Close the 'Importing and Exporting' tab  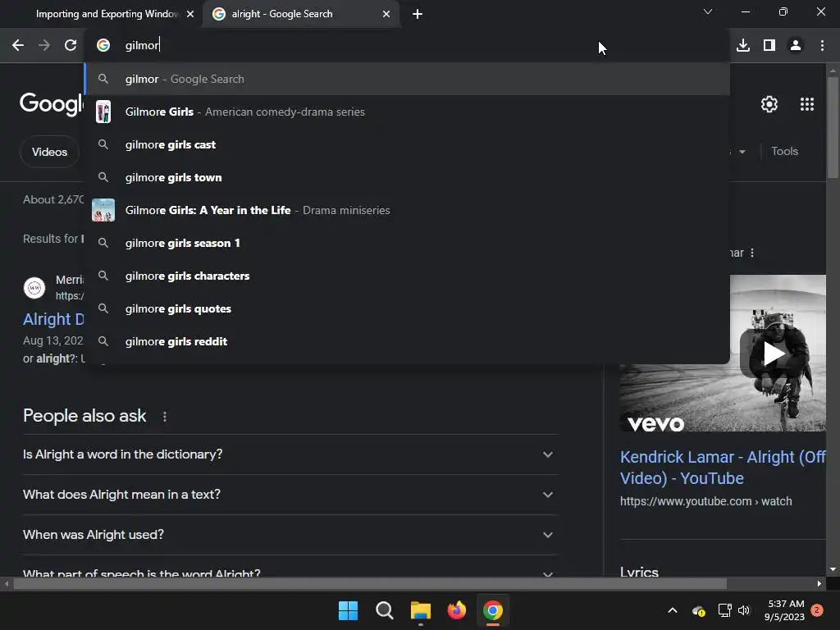[x=190, y=14]
